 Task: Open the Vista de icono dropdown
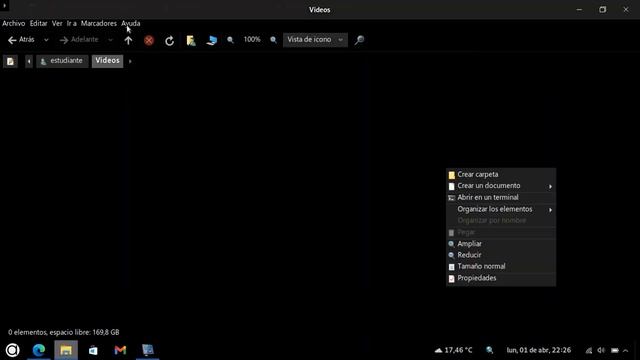click(x=315, y=40)
